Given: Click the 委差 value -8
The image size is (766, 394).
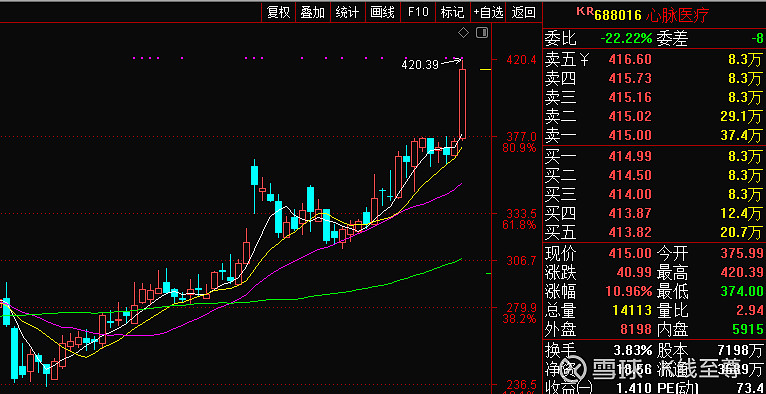Looking at the screenshot, I should pos(757,38).
